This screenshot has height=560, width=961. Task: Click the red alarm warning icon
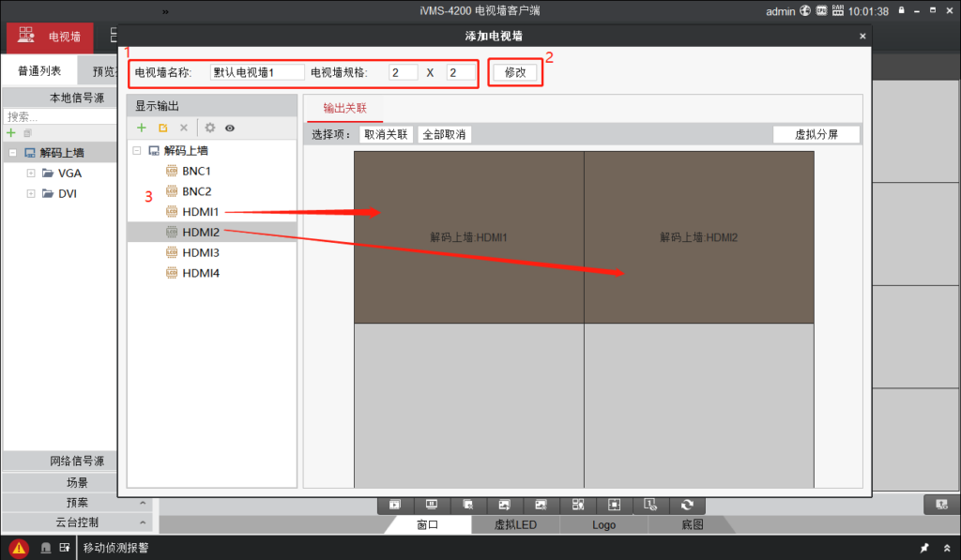[19, 548]
